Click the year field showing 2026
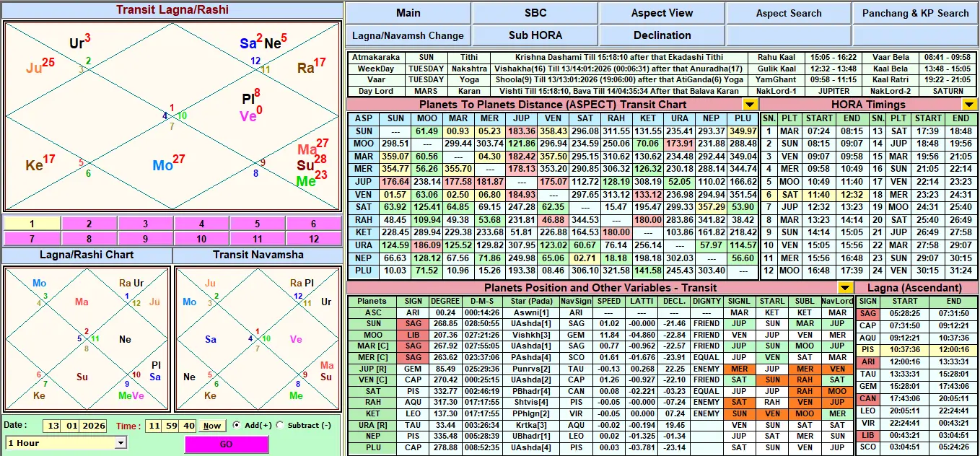 (x=94, y=426)
